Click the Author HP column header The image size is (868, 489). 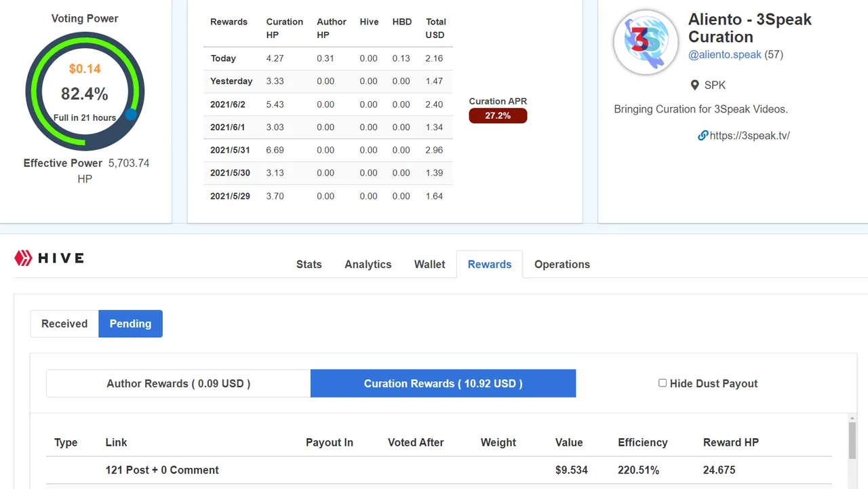coord(332,28)
